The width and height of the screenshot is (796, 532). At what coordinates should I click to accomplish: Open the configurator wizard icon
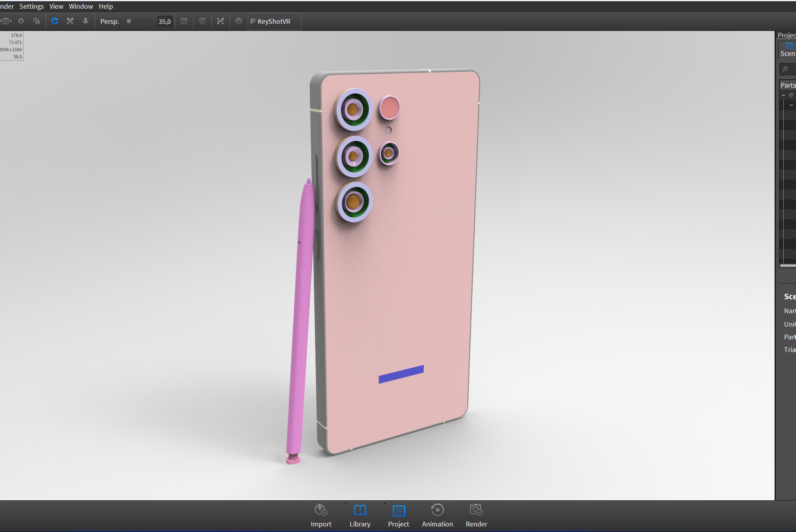(x=220, y=21)
